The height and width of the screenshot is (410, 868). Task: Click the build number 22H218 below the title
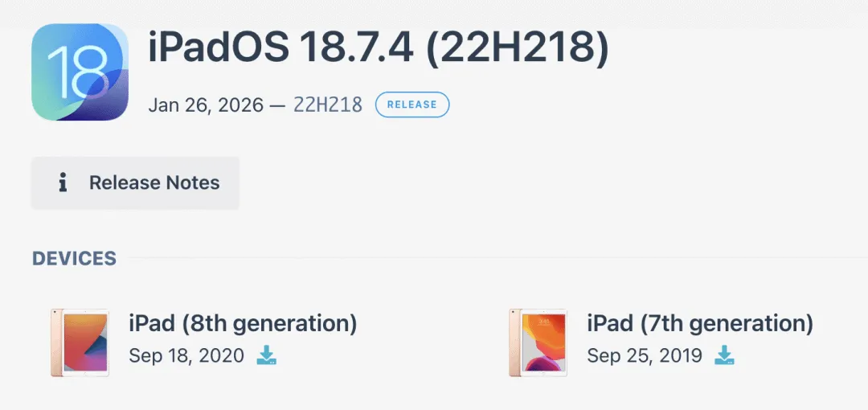pos(327,105)
